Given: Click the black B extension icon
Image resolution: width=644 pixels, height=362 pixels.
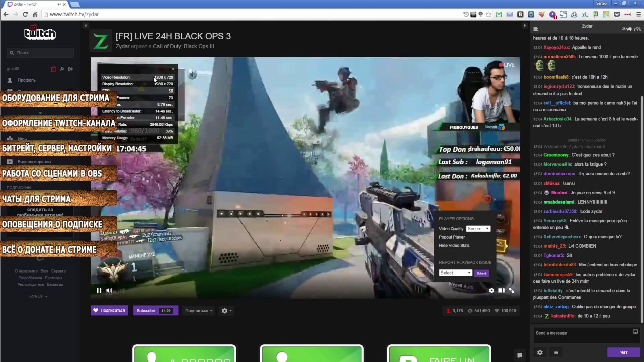Looking at the screenshot, I should pos(520,14).
